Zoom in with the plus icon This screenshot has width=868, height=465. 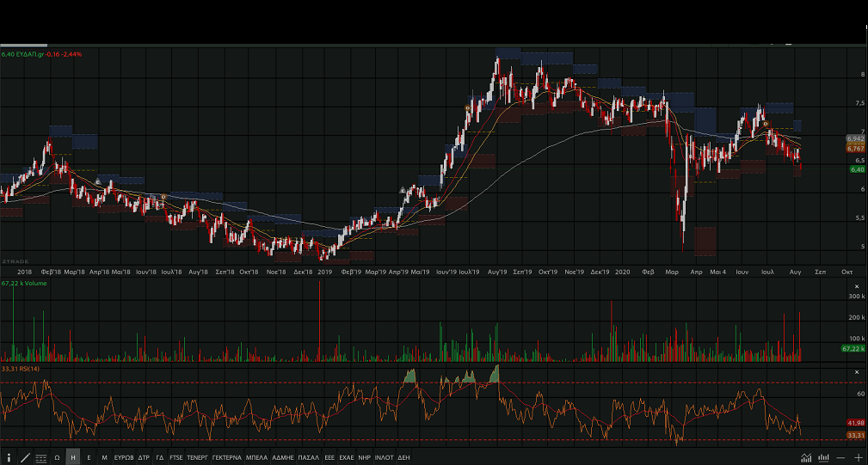(x=858, y=457)
